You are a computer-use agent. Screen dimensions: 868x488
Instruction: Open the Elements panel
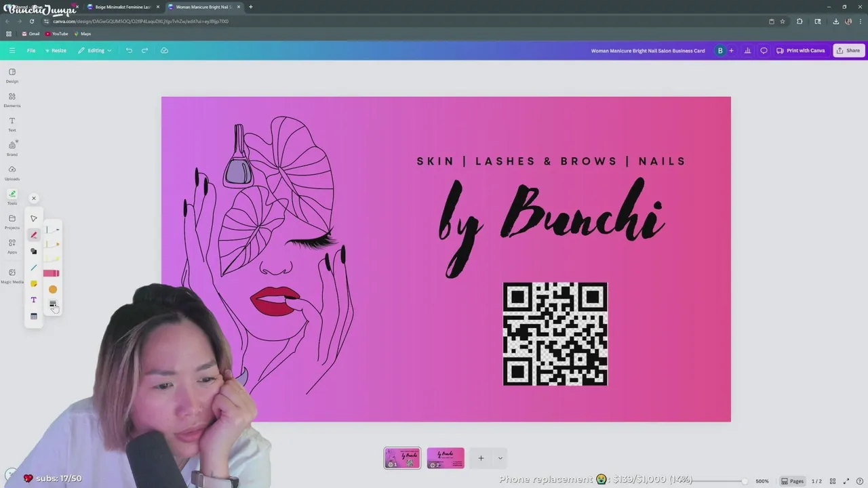pyautogui.click(x=12, y=100)
